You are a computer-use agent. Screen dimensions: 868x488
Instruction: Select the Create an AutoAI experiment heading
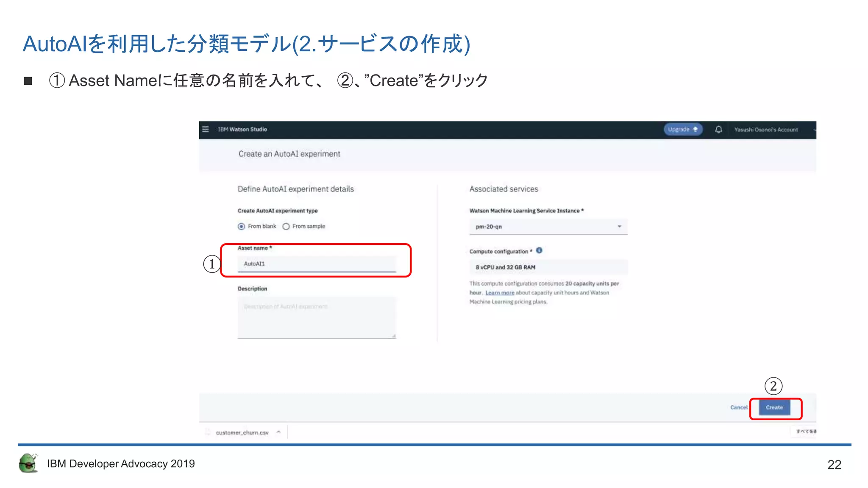tap(289, 154)
